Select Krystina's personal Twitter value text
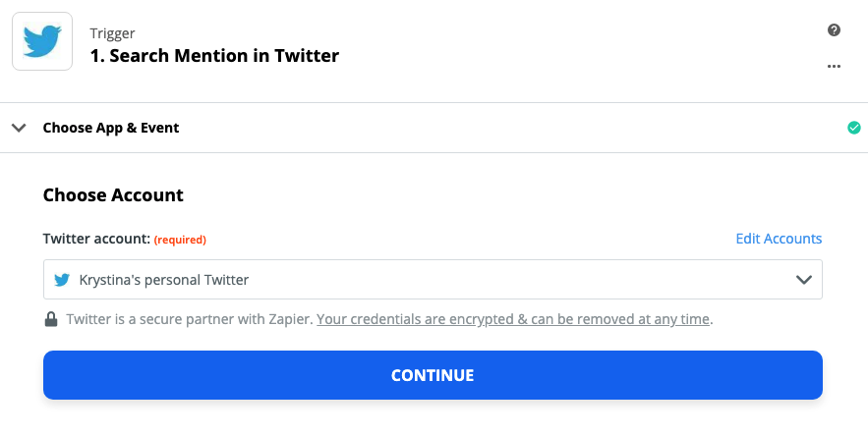The width and height of the screenshot is (868, 435). click(164, 280)
